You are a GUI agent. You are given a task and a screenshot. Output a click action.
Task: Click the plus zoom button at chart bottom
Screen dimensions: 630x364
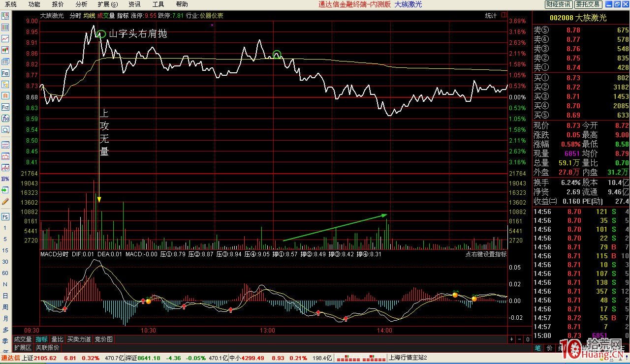(x=511, y=339)
